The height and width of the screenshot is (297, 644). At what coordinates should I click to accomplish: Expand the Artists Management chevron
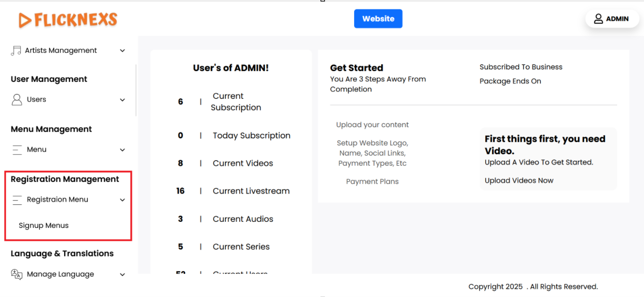[123, 51]
